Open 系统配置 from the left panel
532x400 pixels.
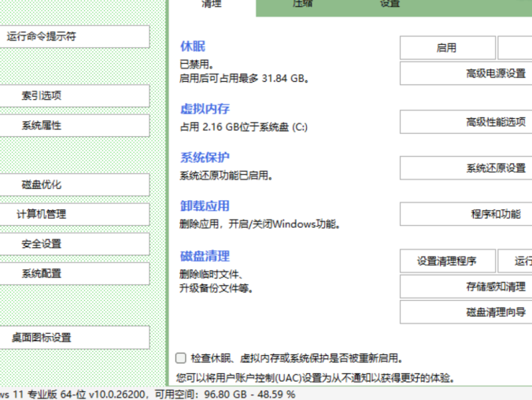point(74,273)
